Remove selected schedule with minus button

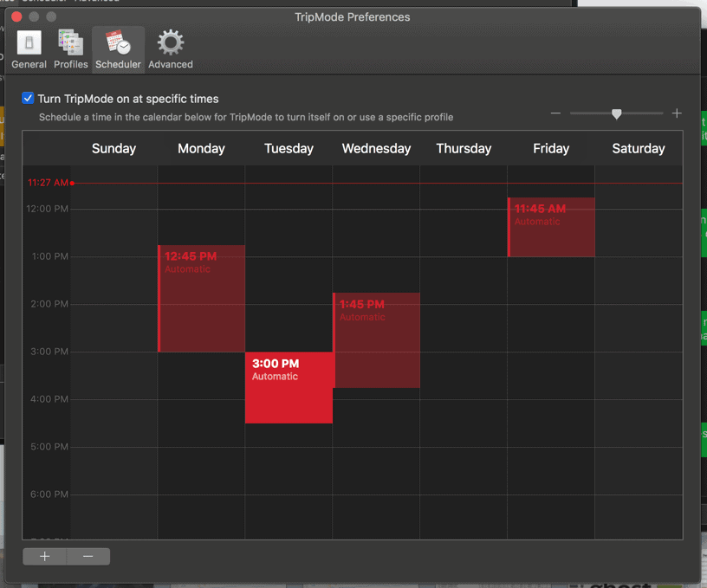(88, 557)
